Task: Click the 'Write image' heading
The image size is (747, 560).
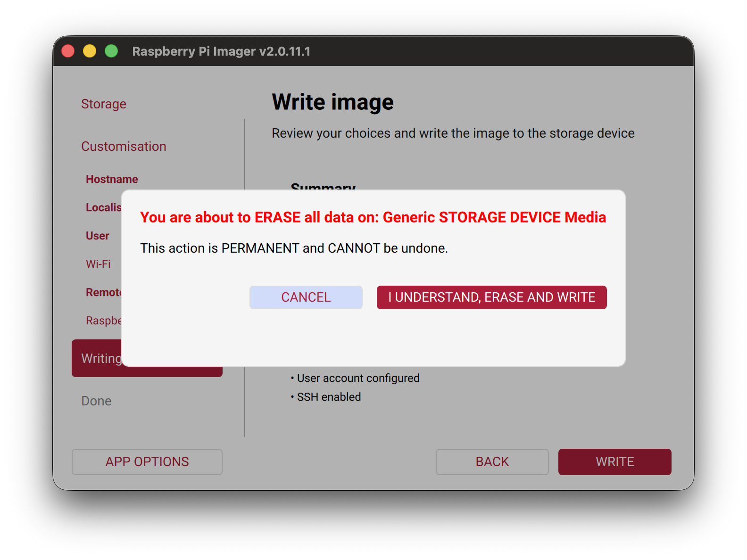Action: [x=332, y=102]
